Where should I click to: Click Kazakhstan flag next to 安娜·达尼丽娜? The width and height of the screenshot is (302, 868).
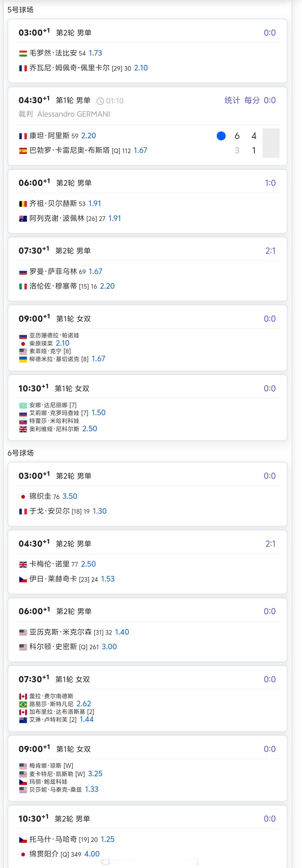pos(23,405)
